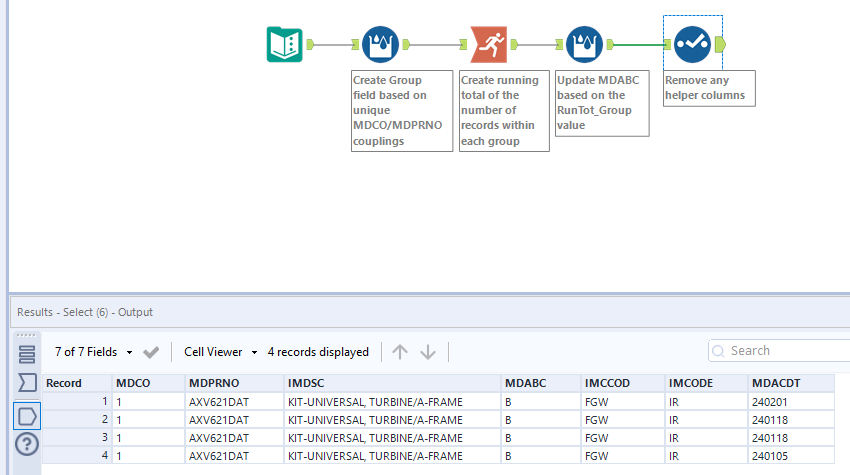Open the summarize sigma view in Results
Viewport: 850px width, 475px height.
point(27,383)
